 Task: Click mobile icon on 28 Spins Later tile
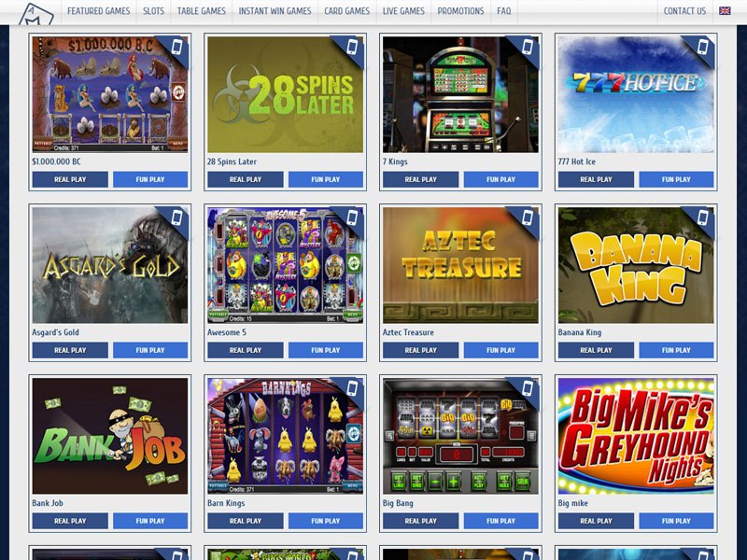tap(352, 48)
